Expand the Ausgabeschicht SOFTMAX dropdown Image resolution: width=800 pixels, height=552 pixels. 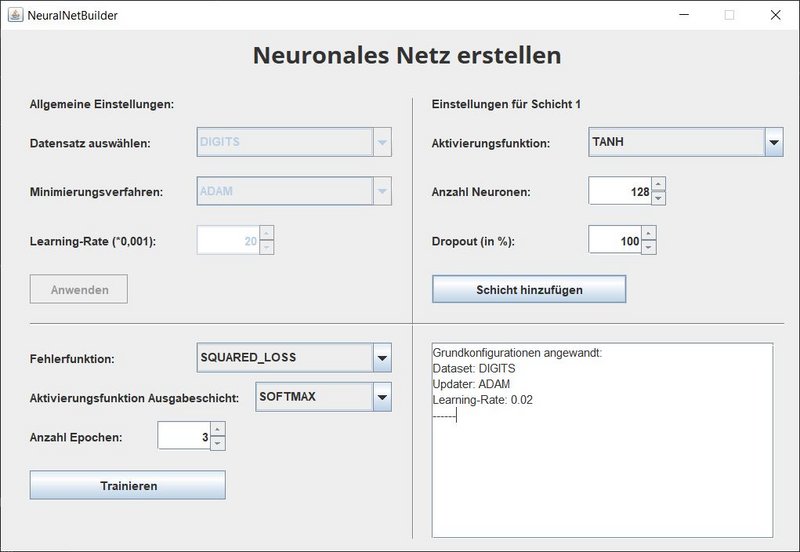coord(381,398)
